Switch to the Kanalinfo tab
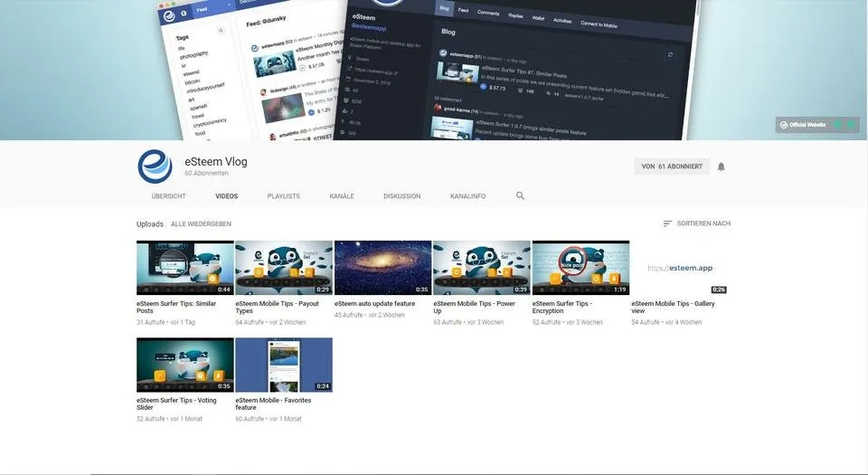This screenshot has height=475, width=868. click(x=467, y=196)
